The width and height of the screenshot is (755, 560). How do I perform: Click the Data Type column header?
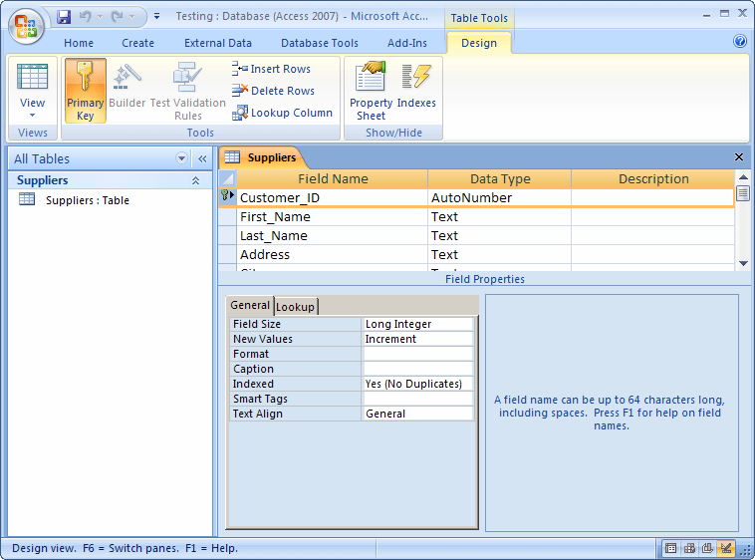[x=499, y=179]
